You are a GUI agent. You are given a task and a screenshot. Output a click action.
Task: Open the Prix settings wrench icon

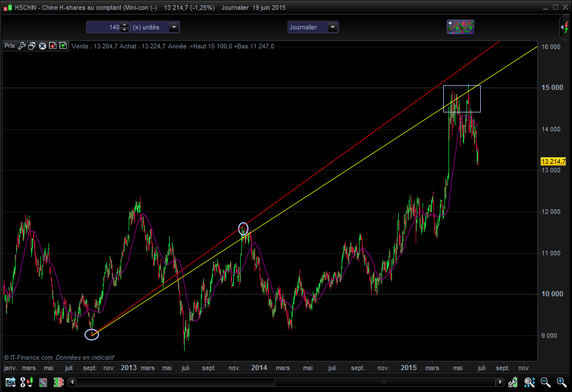click(x=21, y=46)
